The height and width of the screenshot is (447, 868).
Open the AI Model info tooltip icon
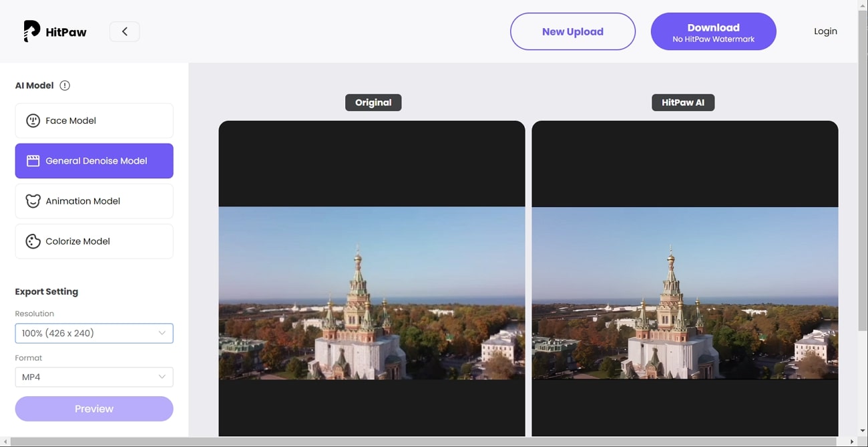(64, 85)
